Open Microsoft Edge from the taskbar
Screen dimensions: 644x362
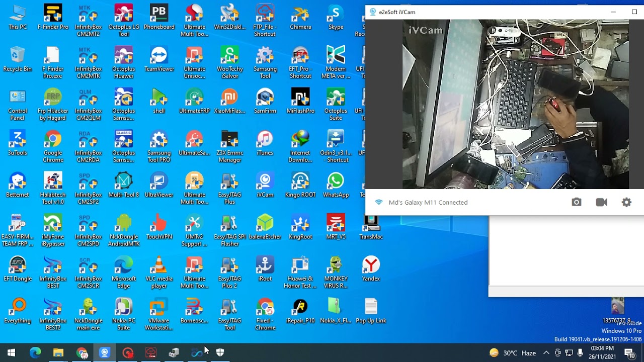pos(35,352)
